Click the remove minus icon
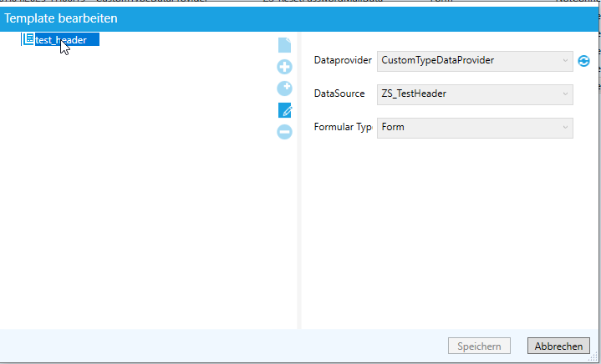601x364 pixels. click(x=284, y=132)
